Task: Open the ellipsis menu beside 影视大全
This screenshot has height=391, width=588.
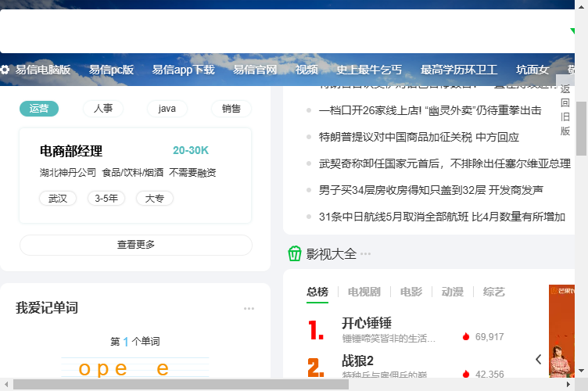Action: coord(365,254)
